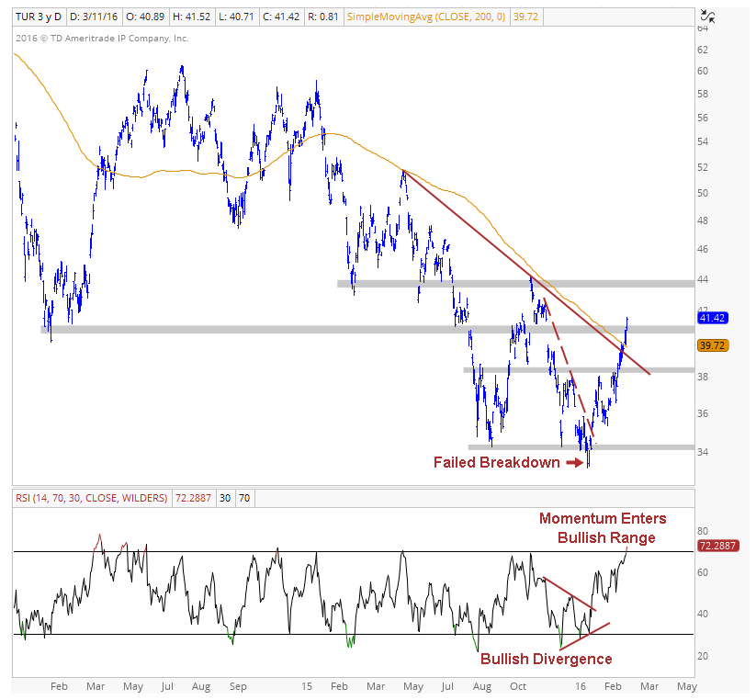
Task: Click the blue 41.42 price bubble on axis
Action: pyautogui.click(x=712, y=318)
